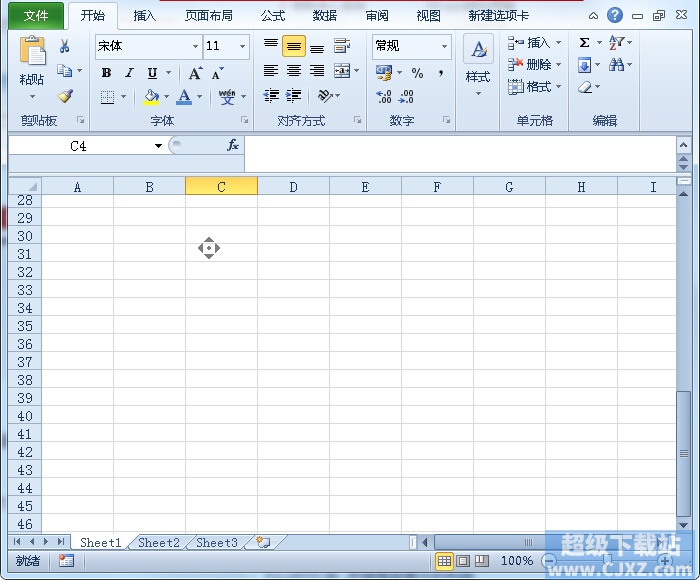Screen dimensions: 700x580
Task: Toggle Italic formatting
Action: [x=129, y=73]
